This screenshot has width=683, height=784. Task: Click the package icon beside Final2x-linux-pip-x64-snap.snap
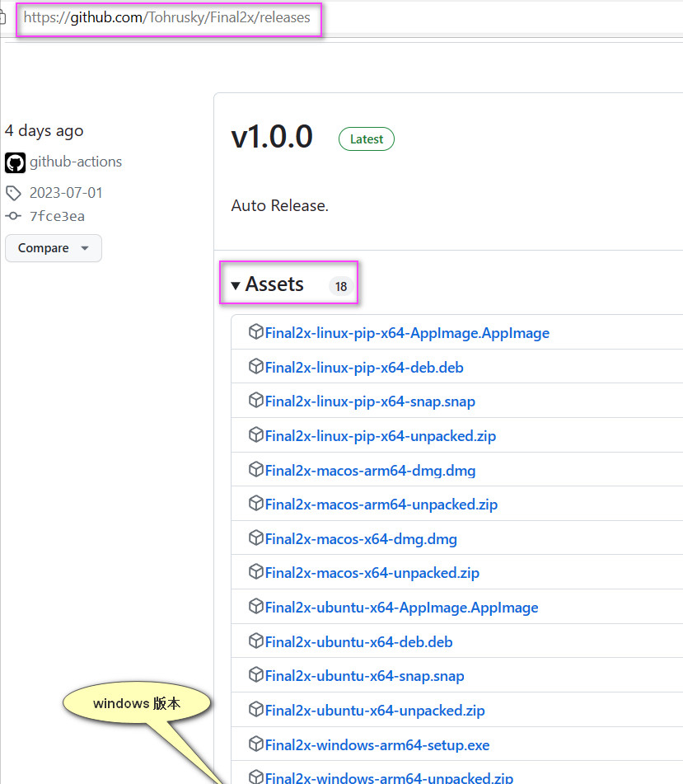tap(255, 400)
